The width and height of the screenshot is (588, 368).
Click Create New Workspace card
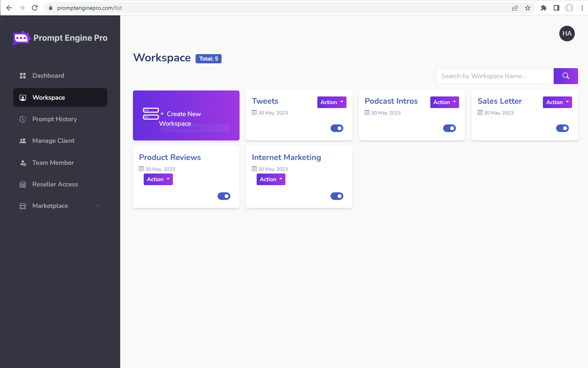click(186, 115)
